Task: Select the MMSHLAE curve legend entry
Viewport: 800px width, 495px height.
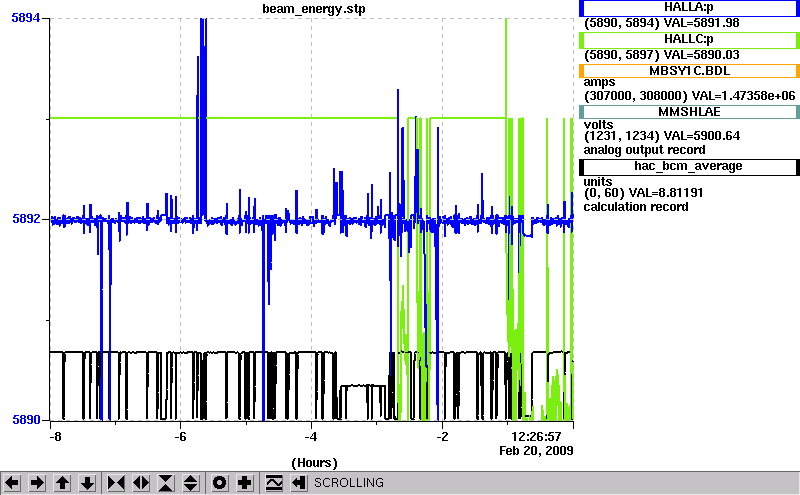Action: (x=689, y=112)
